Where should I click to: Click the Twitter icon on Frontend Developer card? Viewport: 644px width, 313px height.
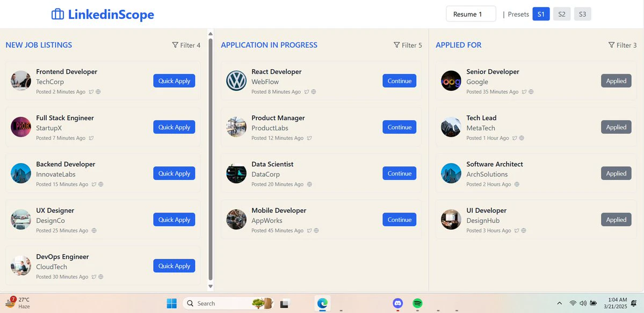(91, 92)
